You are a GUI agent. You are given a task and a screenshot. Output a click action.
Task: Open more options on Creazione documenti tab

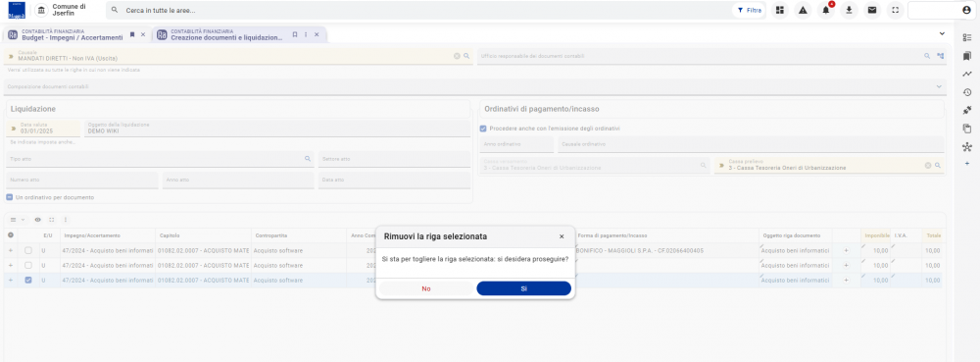[x=306, y=34]
